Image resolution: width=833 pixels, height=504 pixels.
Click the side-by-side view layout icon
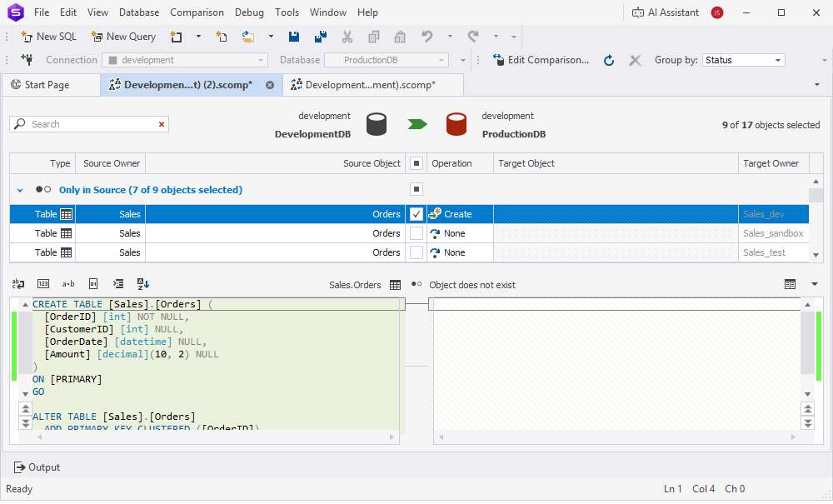(x=790, y=284)
